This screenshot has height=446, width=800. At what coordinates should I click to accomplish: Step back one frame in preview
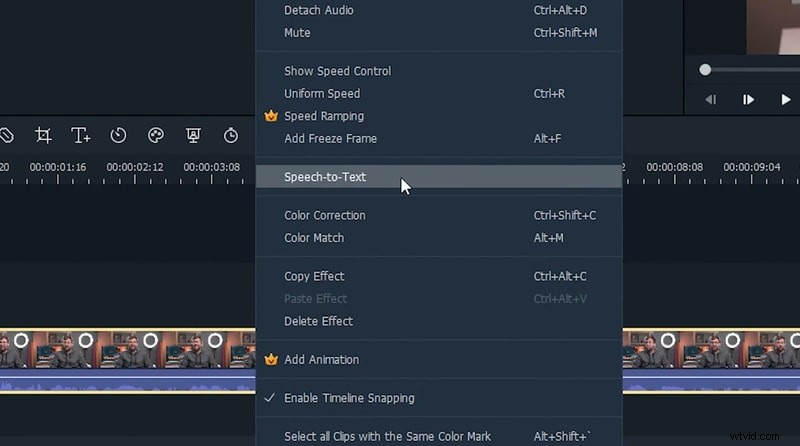(711, 99)
